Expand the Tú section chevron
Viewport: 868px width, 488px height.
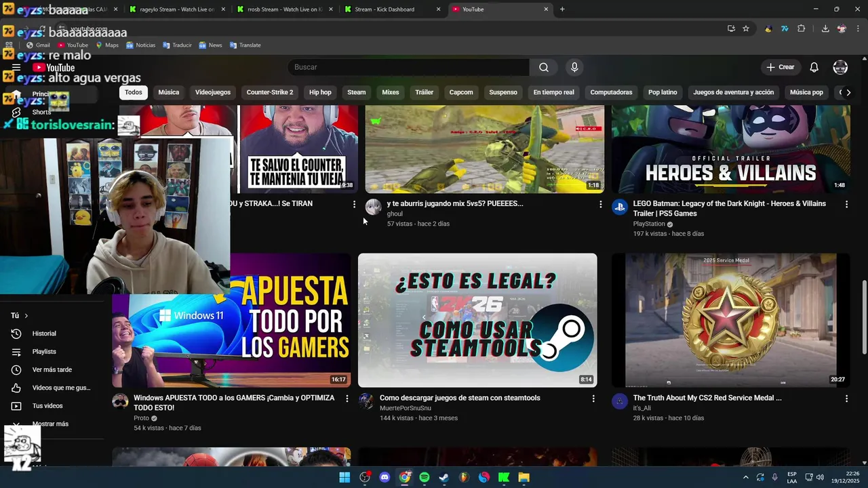pyautogui.click(x=26, y=316)
